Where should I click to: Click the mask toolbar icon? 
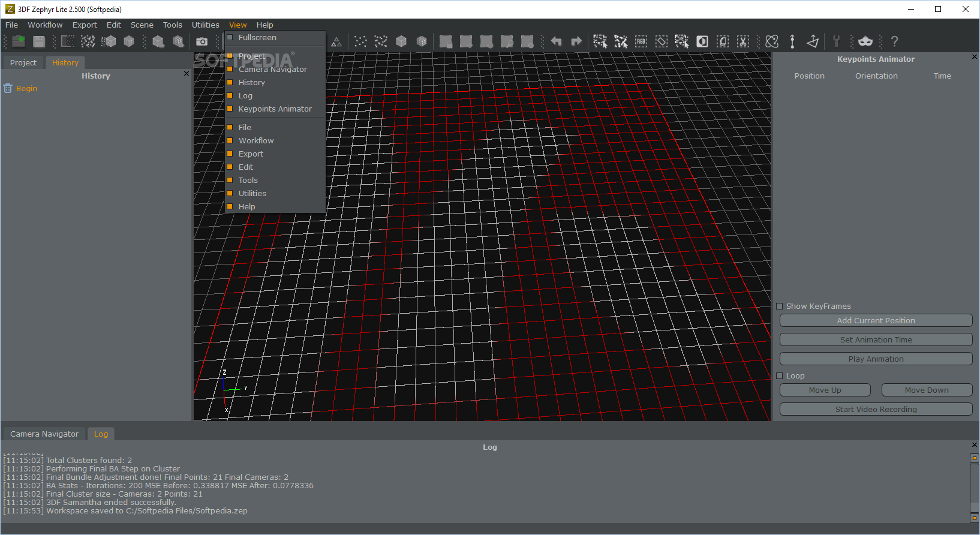click(865, 41)
